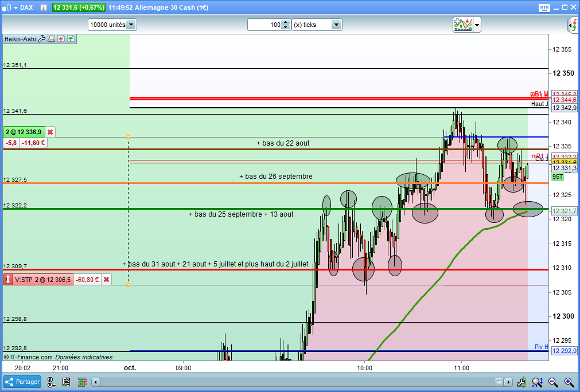
Task: Click the 12 309,7 line label
Action: click(x=15, y=266)
